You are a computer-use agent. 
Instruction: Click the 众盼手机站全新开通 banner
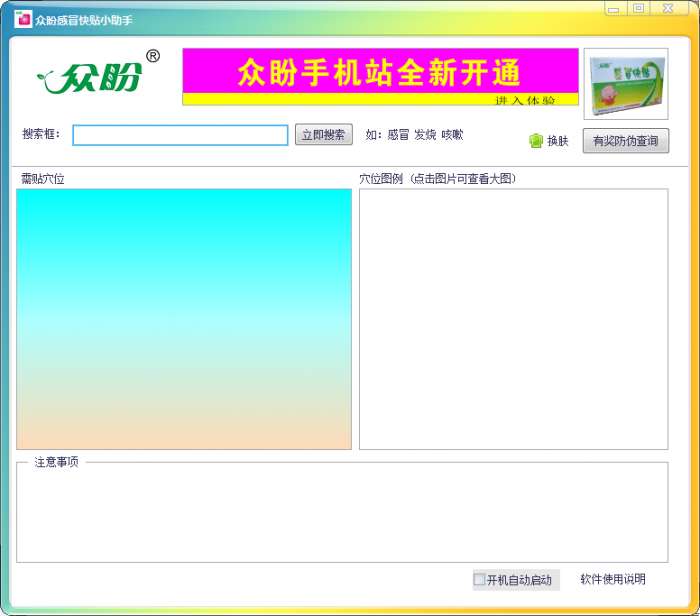click(x=380, y=77)
